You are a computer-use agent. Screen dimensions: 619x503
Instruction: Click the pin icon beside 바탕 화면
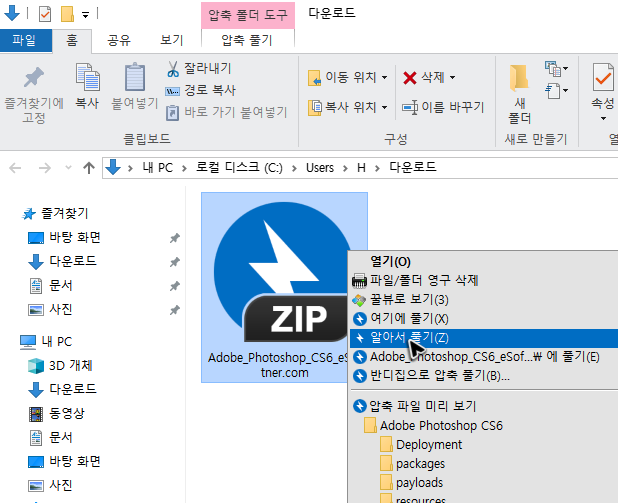174,238
